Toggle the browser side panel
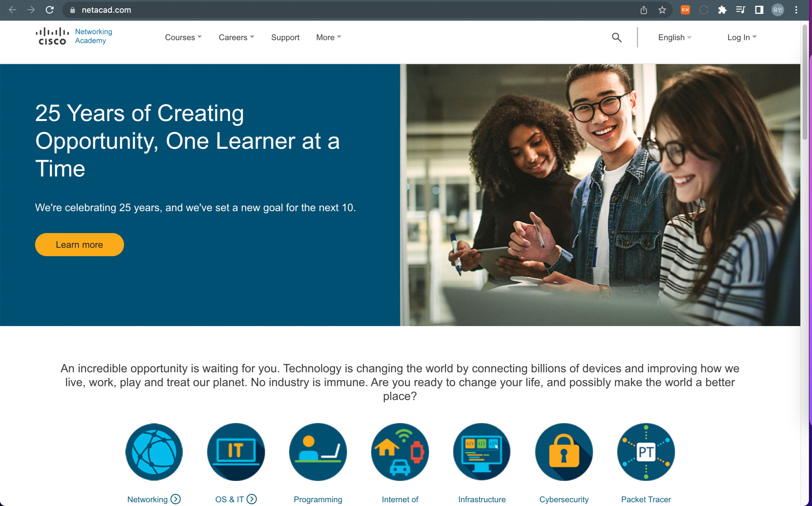The image size is (812, 506). [x=759, y=10]
